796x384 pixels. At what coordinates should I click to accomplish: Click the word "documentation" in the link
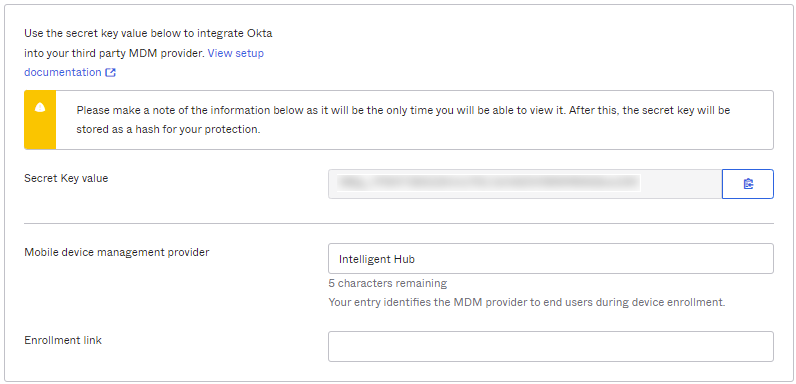click(x=63, y=72)
